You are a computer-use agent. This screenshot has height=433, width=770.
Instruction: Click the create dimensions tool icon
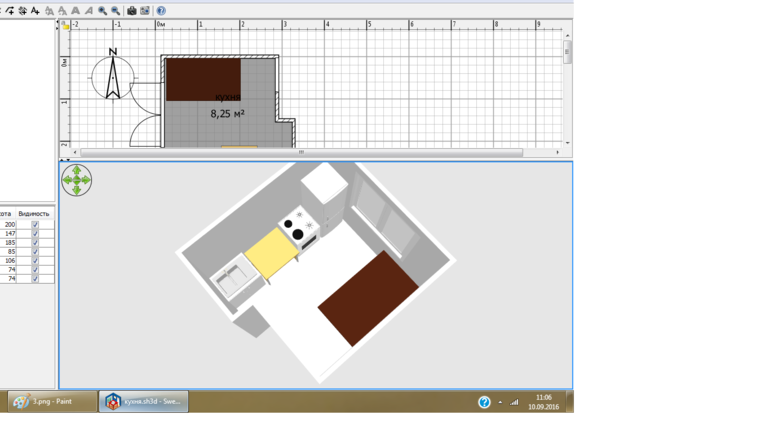tap(23, 11)
